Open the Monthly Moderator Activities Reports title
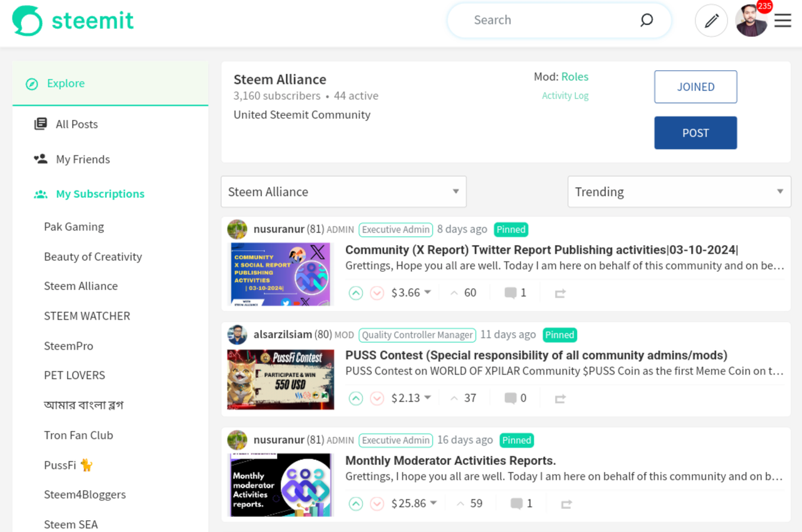This screenshot has height=532, width=802. click(x=450, y=461)
